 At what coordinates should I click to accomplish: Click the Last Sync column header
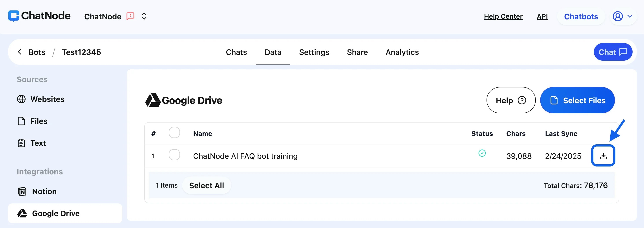(x=561, y=134)
